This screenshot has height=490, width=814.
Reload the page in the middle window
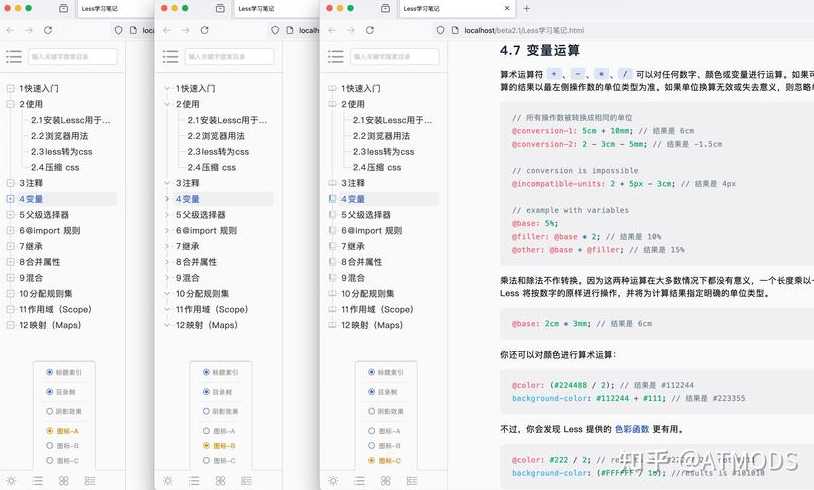pyautogui.click(x=205, y=30)
